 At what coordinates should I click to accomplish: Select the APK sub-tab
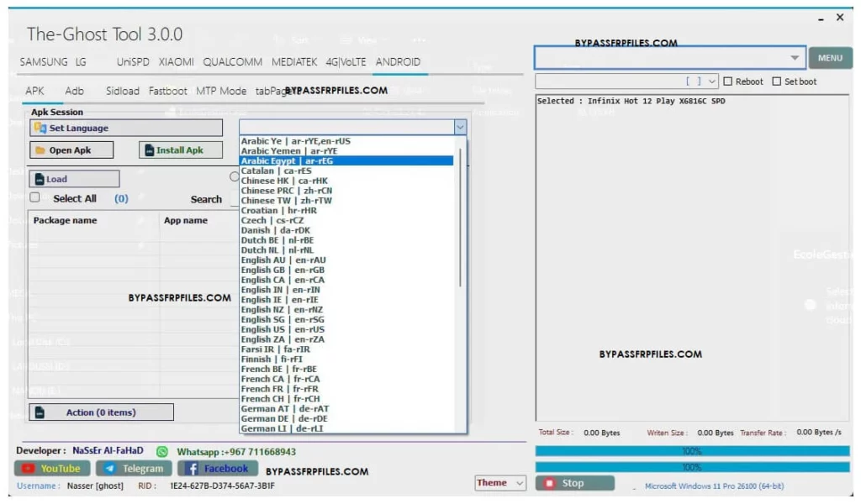(34, 91)
